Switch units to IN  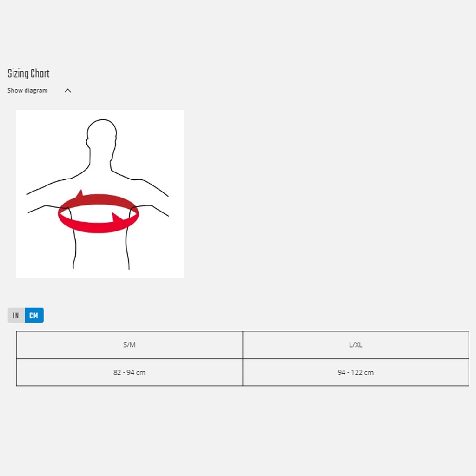pos(16,316)
